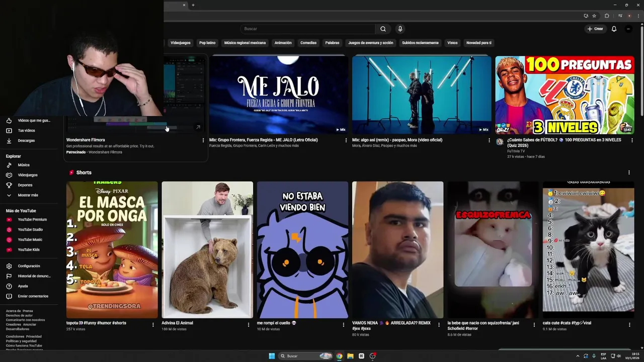644x362 pixels.
Task: Open YouTube Music from sidebar
Action: coord(29,240)
